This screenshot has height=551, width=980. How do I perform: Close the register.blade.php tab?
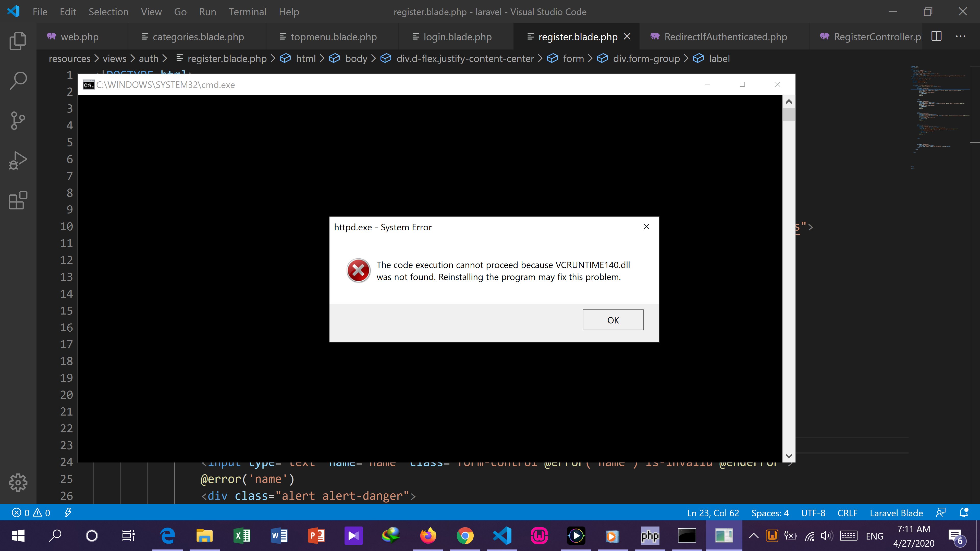click(x=627, y=36)
